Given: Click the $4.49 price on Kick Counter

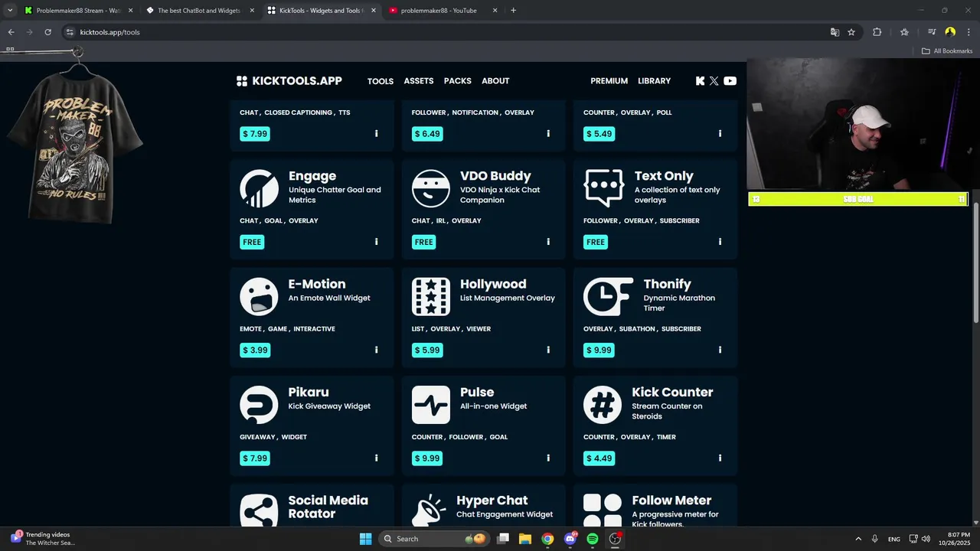Looking at the screenshot, I should coord(599,458).
